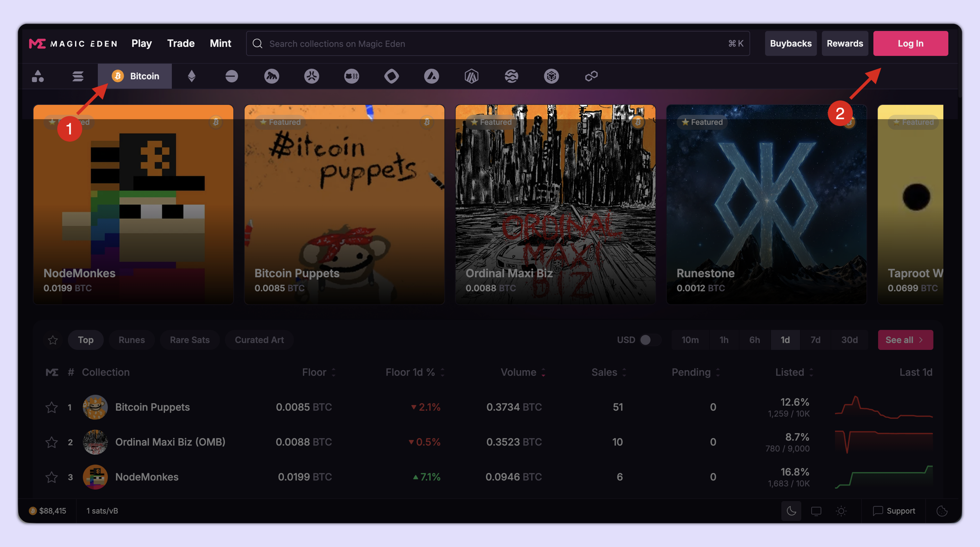
Task: Open Buybacks page
Action: click(x=790, y=43)
